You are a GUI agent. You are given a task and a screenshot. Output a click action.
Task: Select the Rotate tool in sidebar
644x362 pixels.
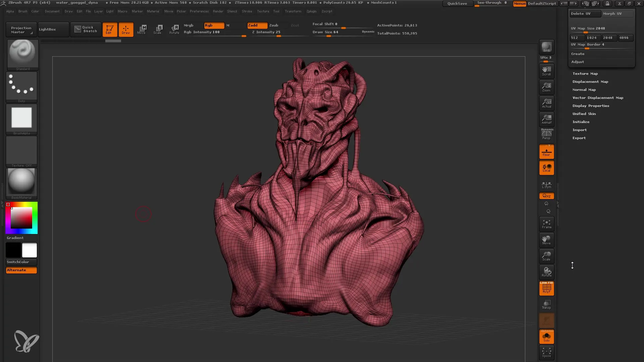click(546, 271)
